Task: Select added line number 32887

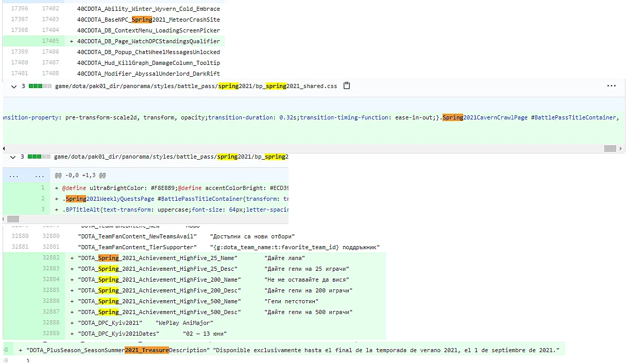Action: point(51,312)
